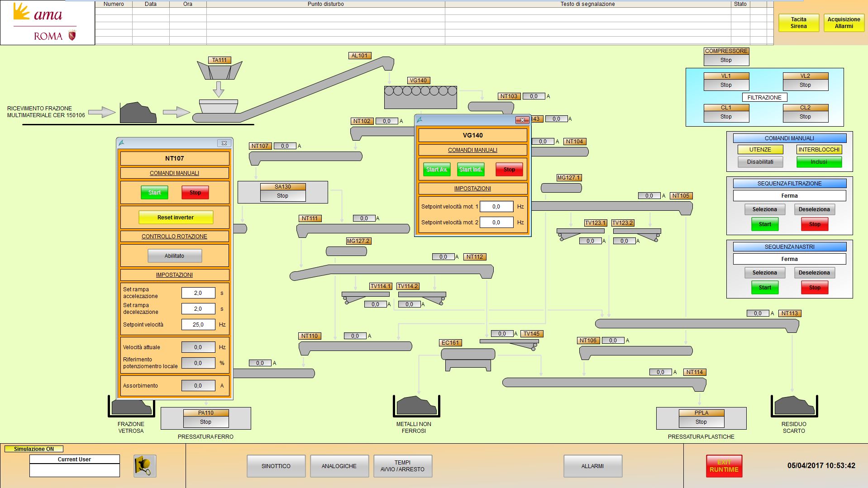
Task: Click Tacita Sirena button
Action: click(798, 23)
